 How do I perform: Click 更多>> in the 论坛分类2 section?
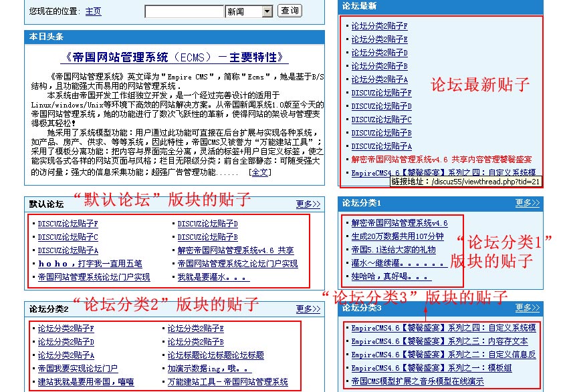[x=308, y=309]
